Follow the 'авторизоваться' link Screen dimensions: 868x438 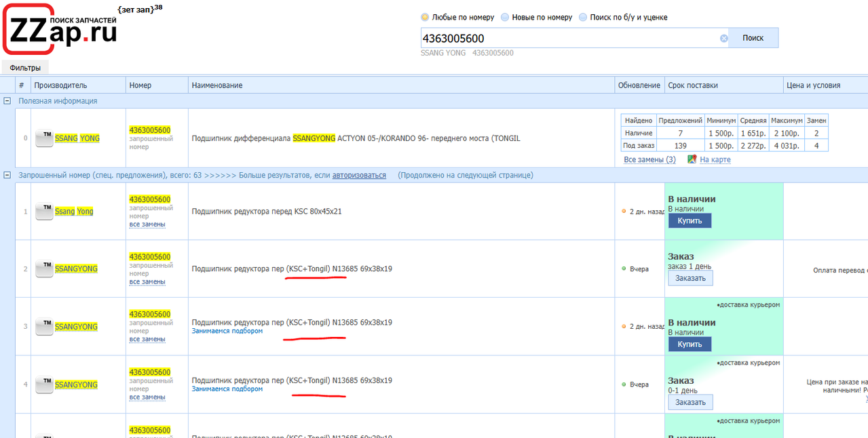[359, 175]
